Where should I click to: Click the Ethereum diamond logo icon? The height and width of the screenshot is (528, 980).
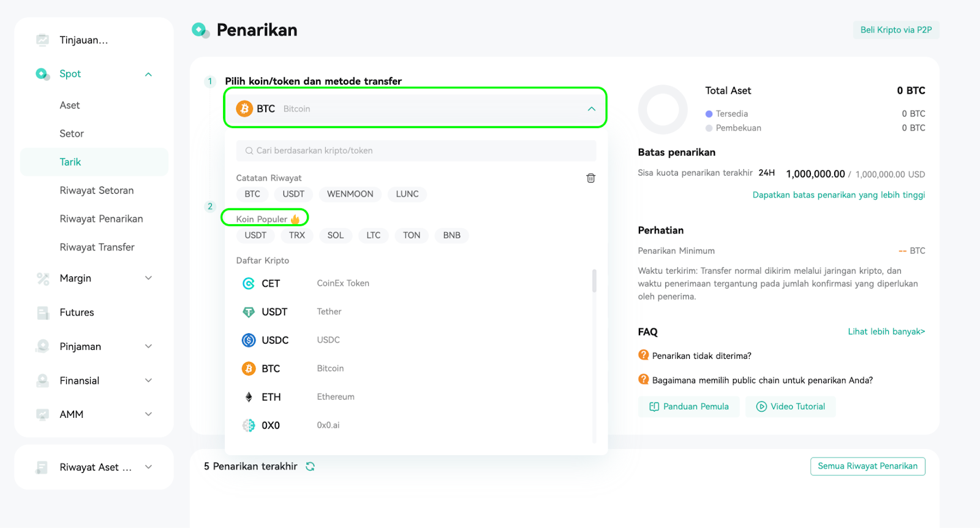(249, 397)
